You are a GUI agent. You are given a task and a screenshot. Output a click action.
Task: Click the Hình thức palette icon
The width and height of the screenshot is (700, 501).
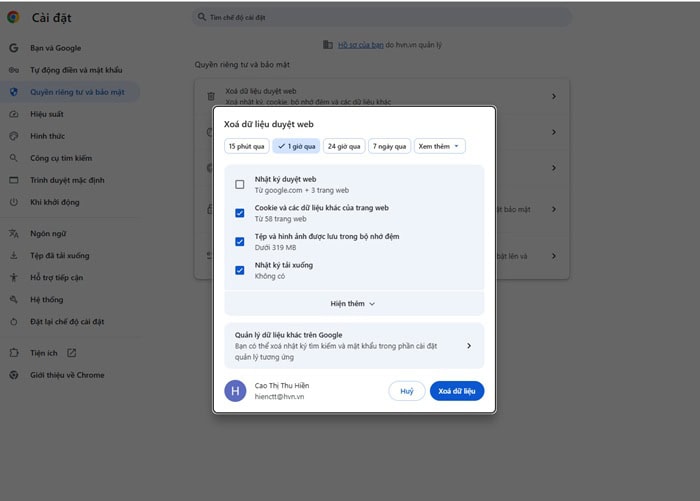(13, 136)
